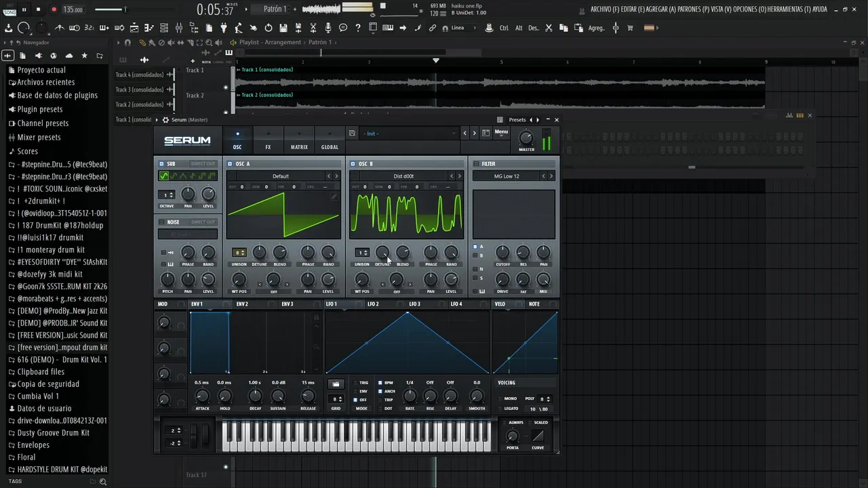Viewport: 868px width, 488px height.
Task: Toggle LFO TRIG mode checkbox
Action: [x=355, y=383]
